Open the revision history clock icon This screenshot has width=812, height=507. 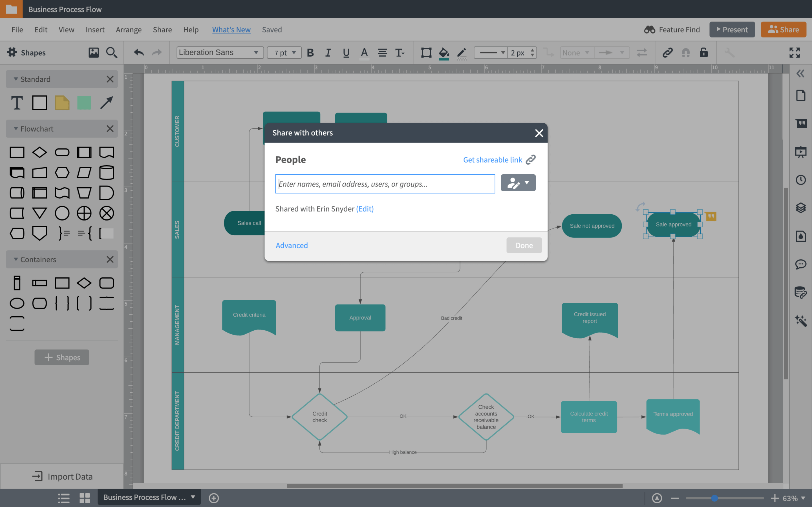(801, 180)
